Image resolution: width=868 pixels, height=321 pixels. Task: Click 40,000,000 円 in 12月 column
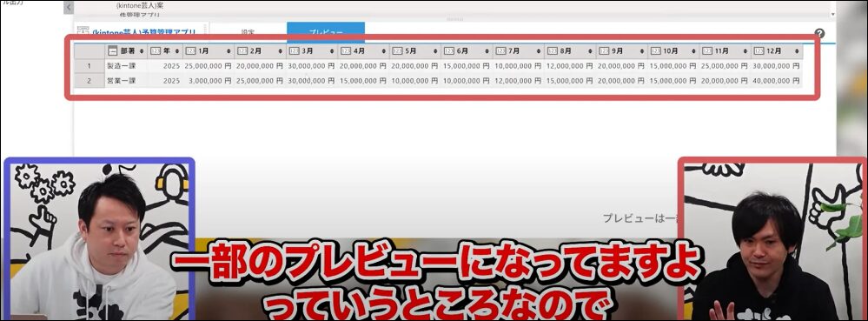(777, 80)
